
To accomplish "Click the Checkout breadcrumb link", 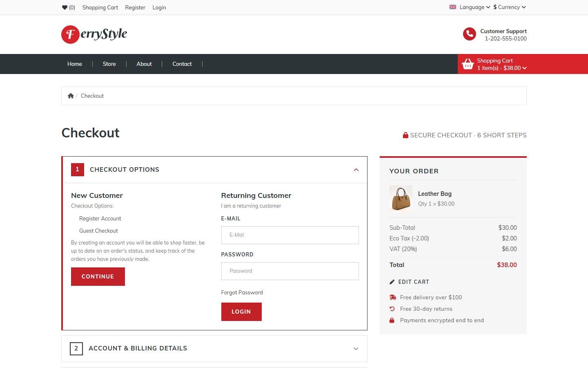I will pos(92,96).
